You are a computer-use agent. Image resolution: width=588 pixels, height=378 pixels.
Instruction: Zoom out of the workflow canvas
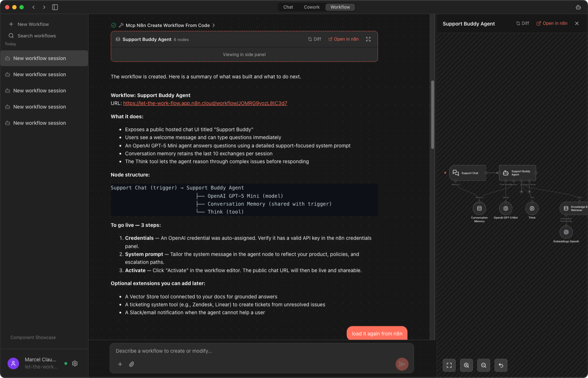tap(484, 365)
